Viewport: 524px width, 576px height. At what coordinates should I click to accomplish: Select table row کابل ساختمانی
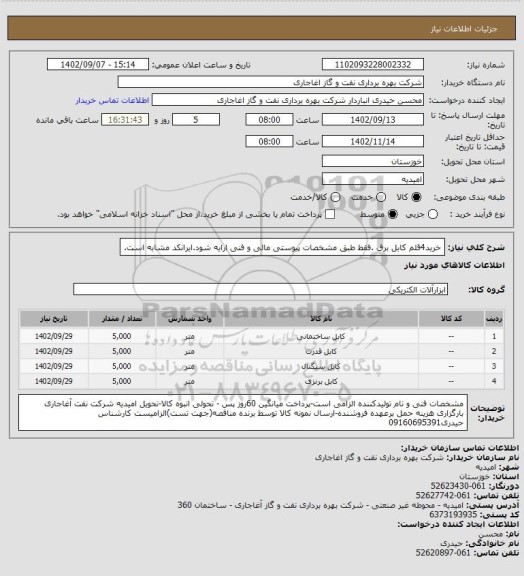coord(261,336)
